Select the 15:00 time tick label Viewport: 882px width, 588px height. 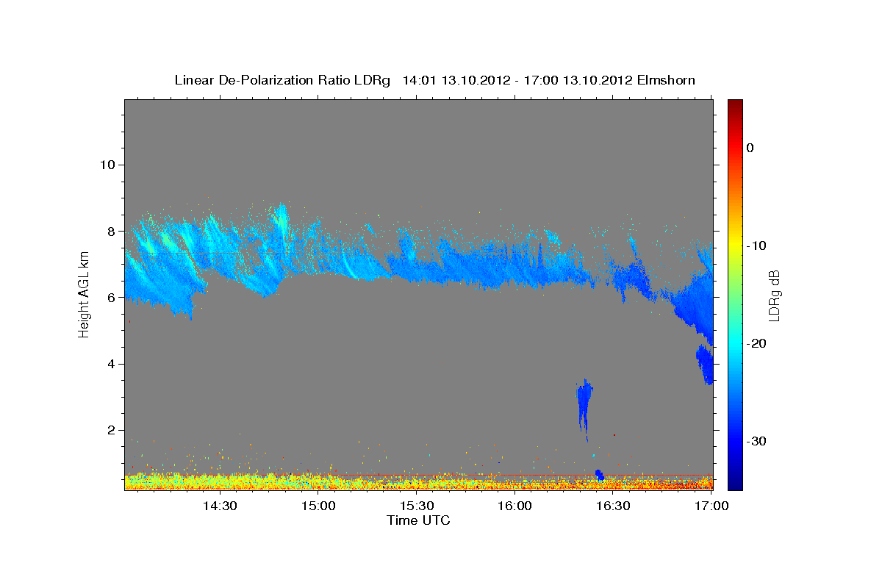[318, 506]
